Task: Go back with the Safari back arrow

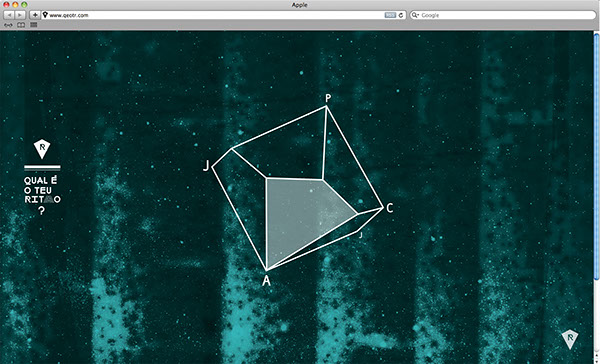Action: click(x=9, y=15)
